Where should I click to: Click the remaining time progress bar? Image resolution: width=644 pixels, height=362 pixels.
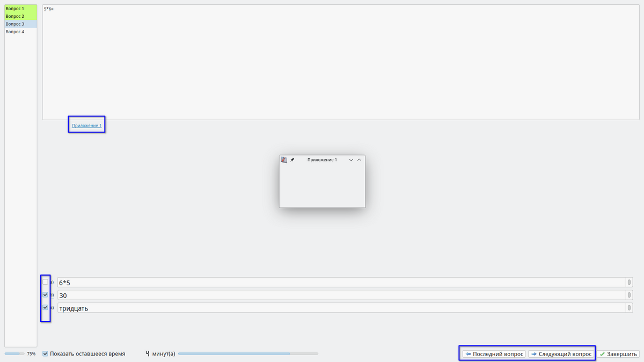(x=247, y=354)
